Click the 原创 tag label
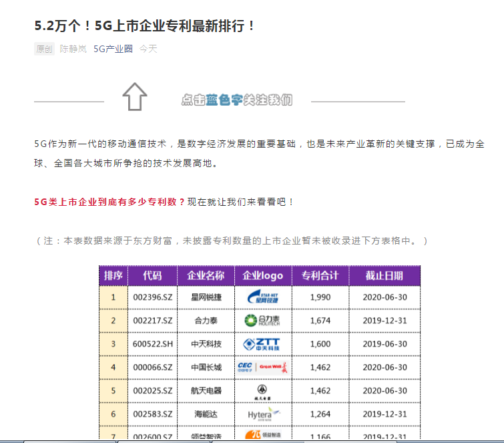Image resolution: width=504 pixels, height=443 pixels. 44,49
